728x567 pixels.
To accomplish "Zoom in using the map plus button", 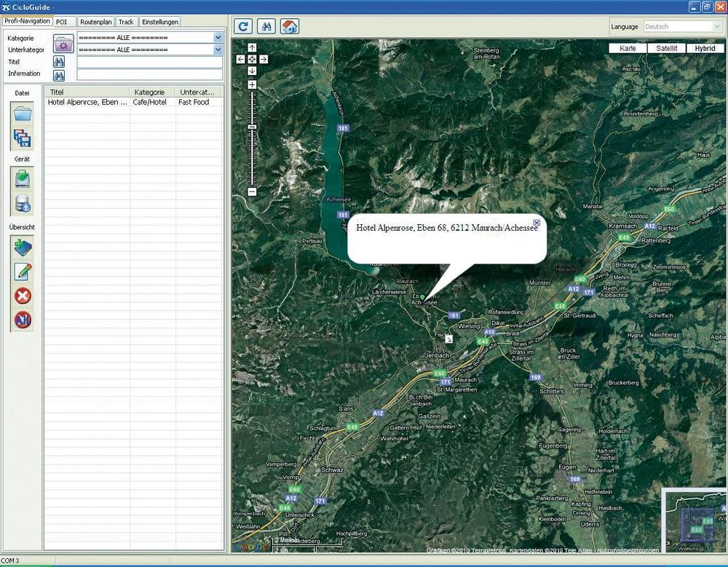I will [252, 85].
